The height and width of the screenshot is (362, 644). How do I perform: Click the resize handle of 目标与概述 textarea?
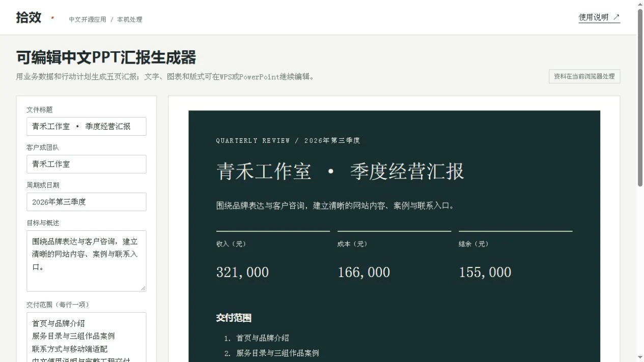143,288
